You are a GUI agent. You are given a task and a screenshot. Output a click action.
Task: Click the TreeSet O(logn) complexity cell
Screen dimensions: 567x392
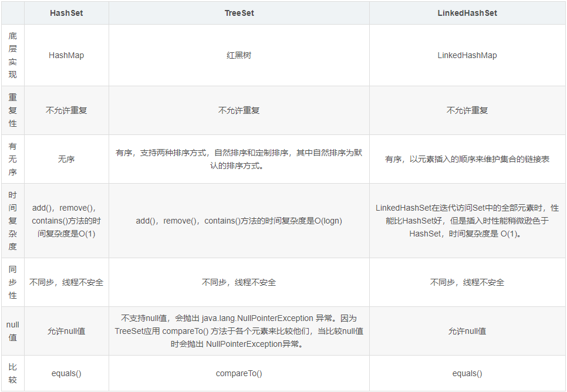[239, 221]
